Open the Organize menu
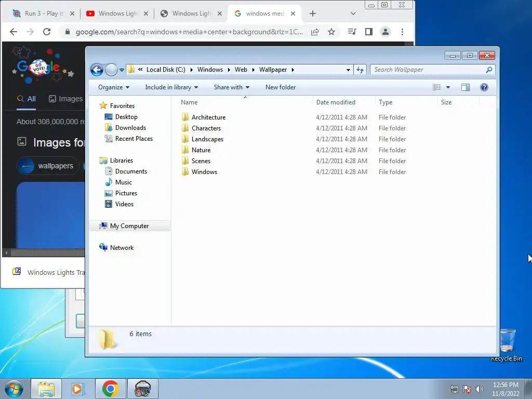 pyautogui.click(x=114, y=87)
